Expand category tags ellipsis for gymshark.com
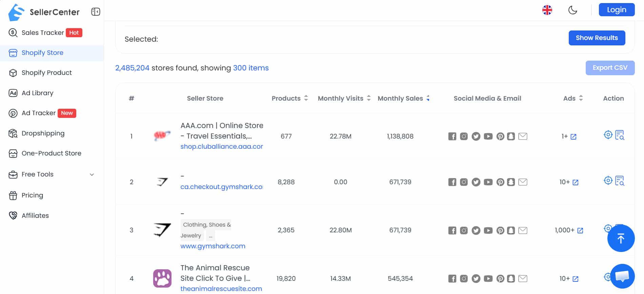 [x=210, y=236]
